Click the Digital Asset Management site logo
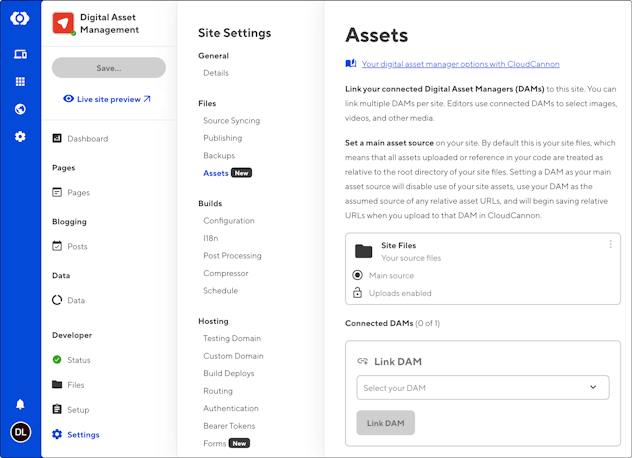The height and width of the screenshot is (458, 632). pos(63,23)
